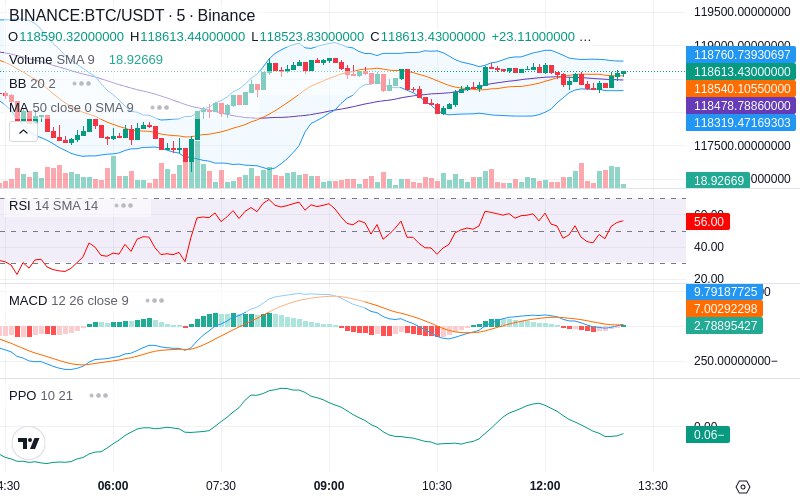This screenshot has height=500, width=800.
Task: Open the MACD indicator more options
Action: [154, 300]
